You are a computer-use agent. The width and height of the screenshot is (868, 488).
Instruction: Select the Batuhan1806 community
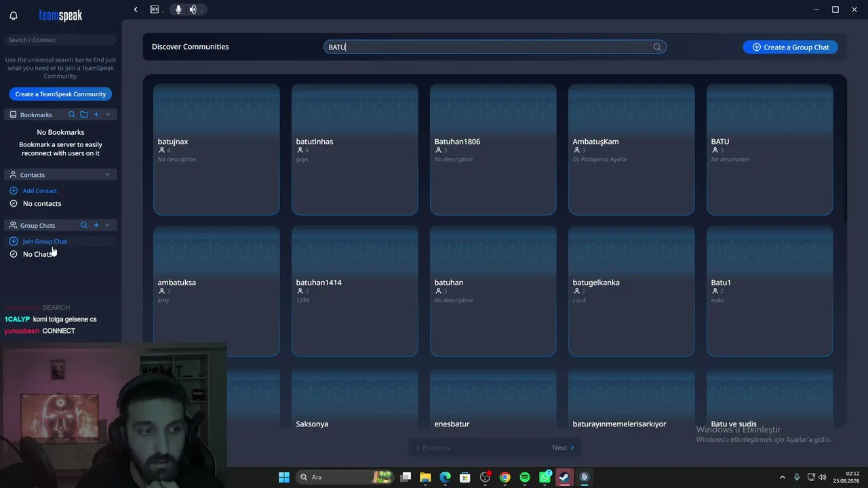click(493, 149)
